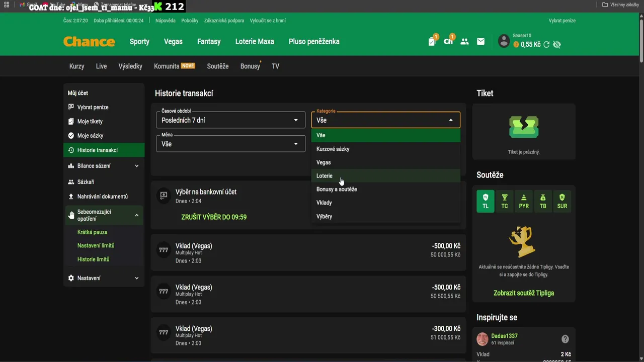Open the browser apps grid icon
The width and height of the screenshot is (644, 362).
pos(7,5)
